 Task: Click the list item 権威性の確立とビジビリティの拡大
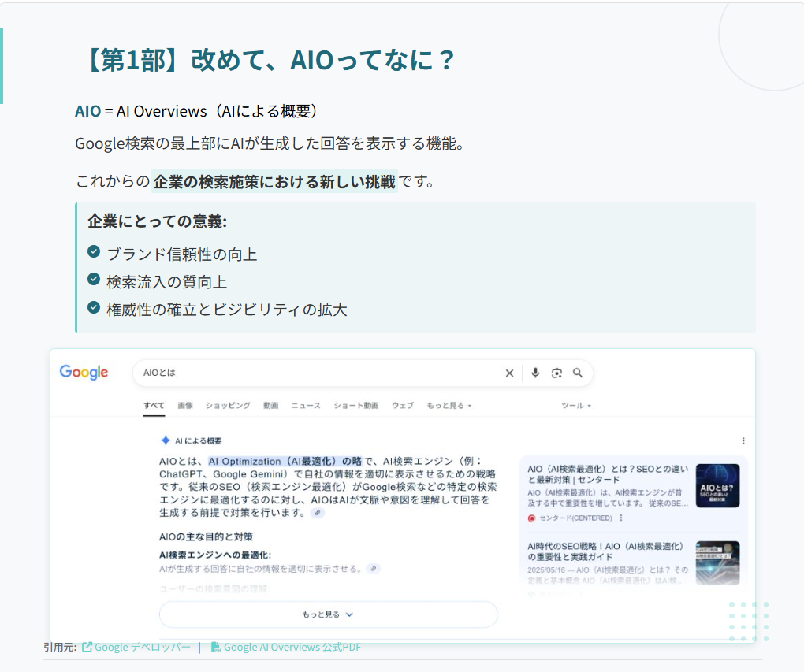pyautogui.click(x=227, y=309)
